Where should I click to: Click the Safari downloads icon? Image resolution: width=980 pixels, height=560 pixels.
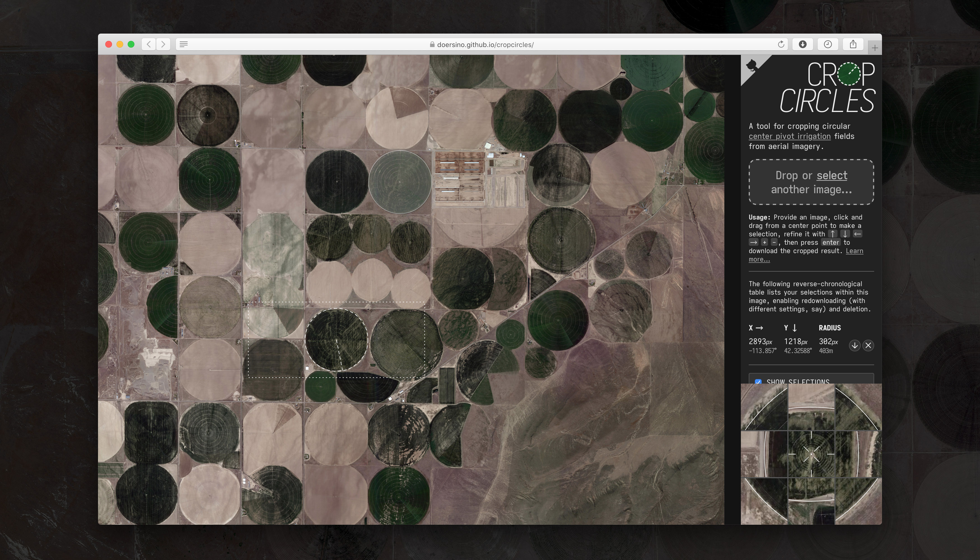tap(802, 44)
